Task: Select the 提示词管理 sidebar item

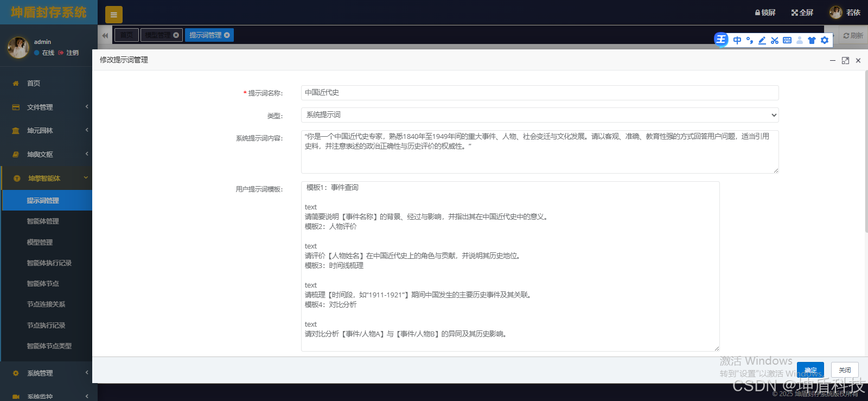Action: [47, 200]
